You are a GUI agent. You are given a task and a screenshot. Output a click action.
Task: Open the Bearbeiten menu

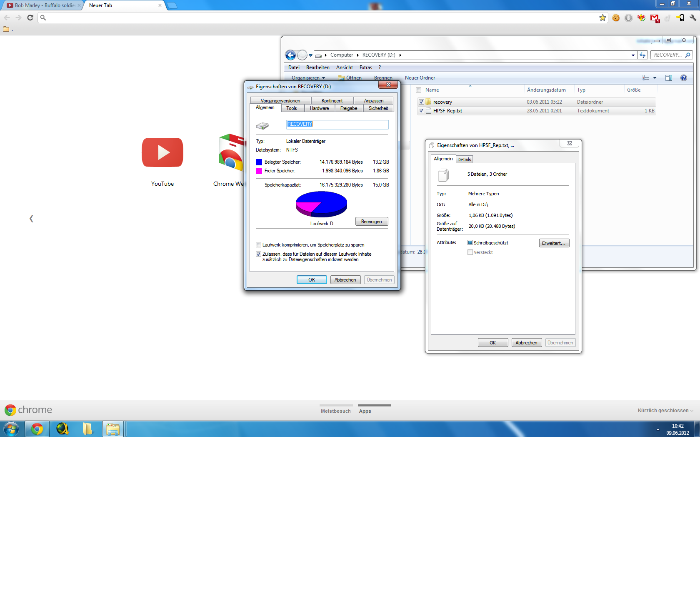point(318,67)
